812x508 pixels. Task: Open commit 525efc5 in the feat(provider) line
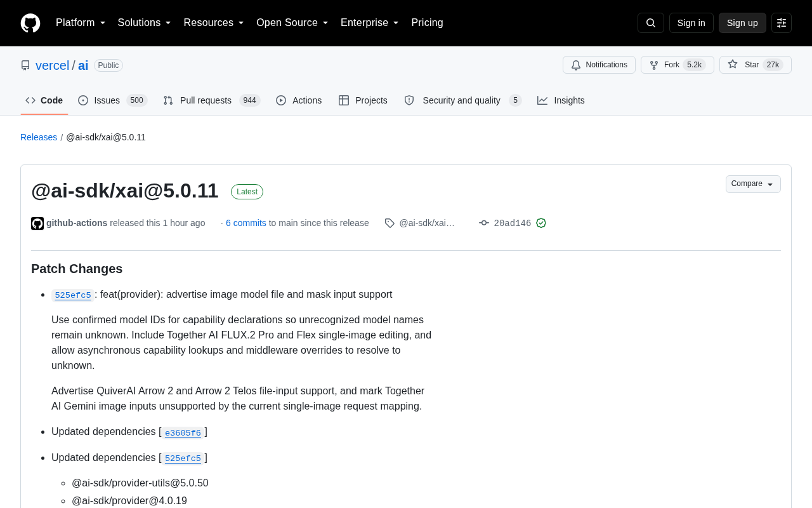pos(73,295)
